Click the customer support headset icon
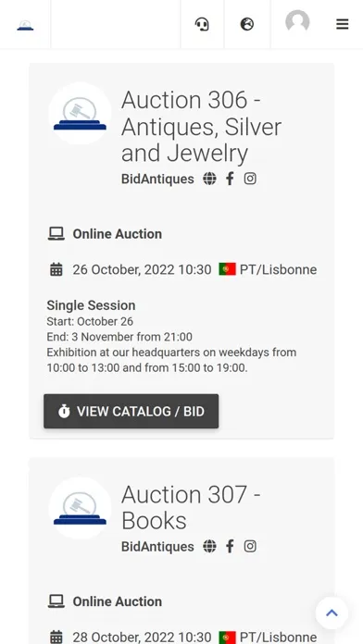Viewport: 363px width, 644px height. click(202, 24)
